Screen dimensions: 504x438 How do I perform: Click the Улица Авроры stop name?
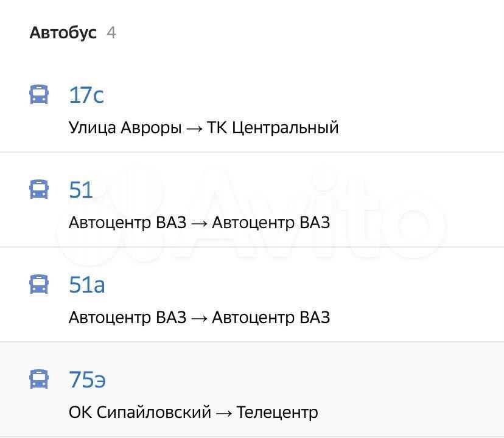(125, 128)
